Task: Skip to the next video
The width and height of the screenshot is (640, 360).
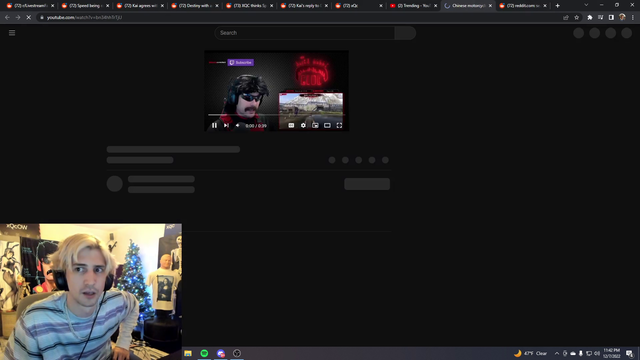Action: (226, 125)
